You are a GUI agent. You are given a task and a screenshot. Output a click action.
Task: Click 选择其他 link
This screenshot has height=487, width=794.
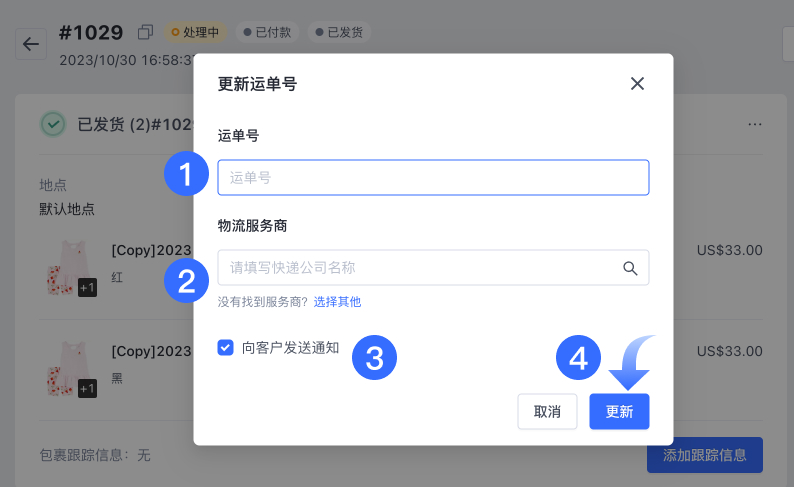[337, 302]
